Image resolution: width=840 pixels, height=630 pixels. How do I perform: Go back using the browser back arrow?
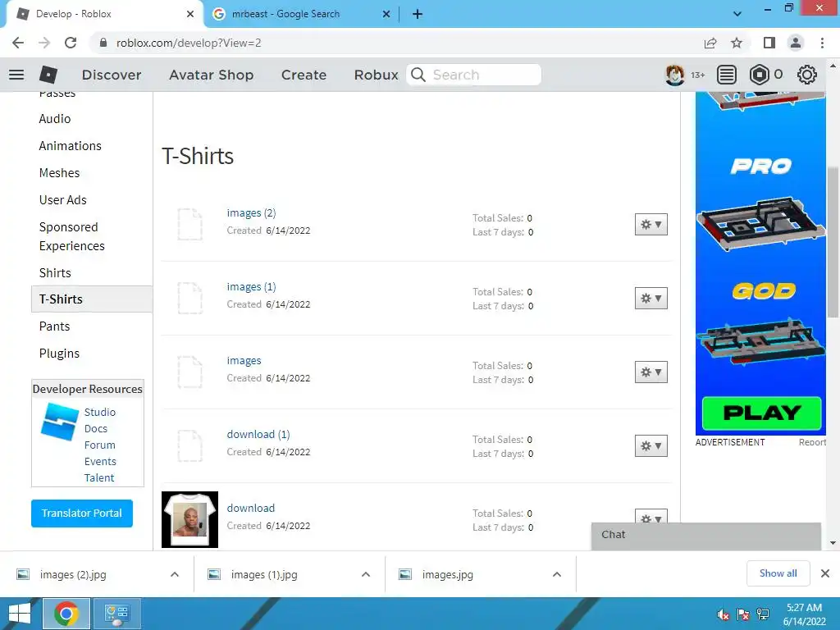[x=18, y=43]
